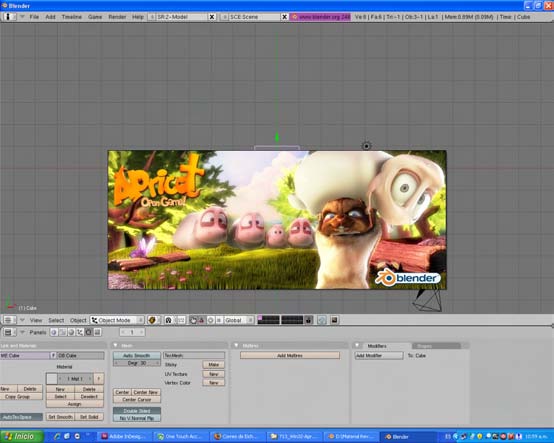
Task: Enable the rotate manipulator circle icon
Action: 210,320
